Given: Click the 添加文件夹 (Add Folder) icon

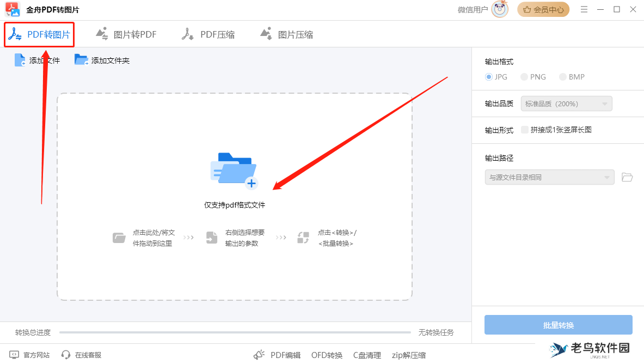Looking at the screenshot, I should point(82,59).
